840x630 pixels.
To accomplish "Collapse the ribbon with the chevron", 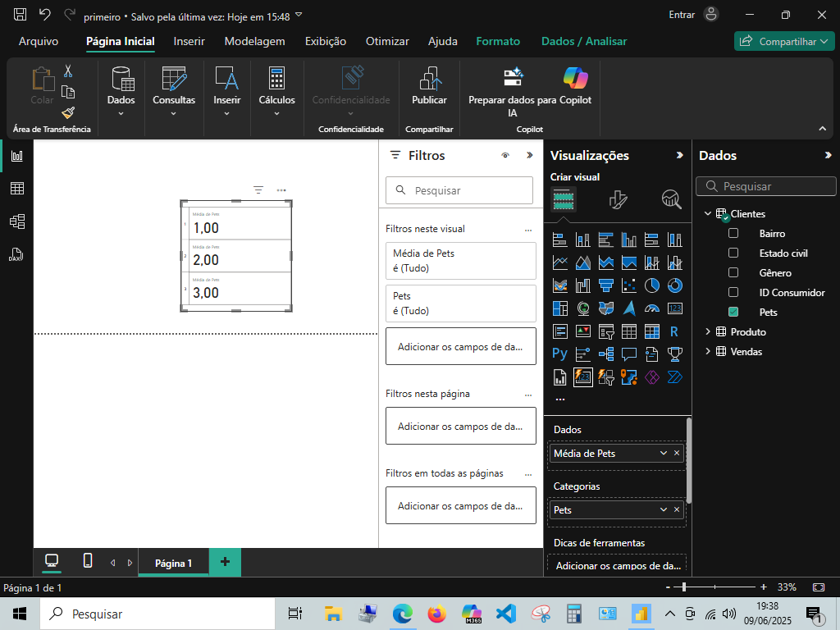I will pos(822,129).
